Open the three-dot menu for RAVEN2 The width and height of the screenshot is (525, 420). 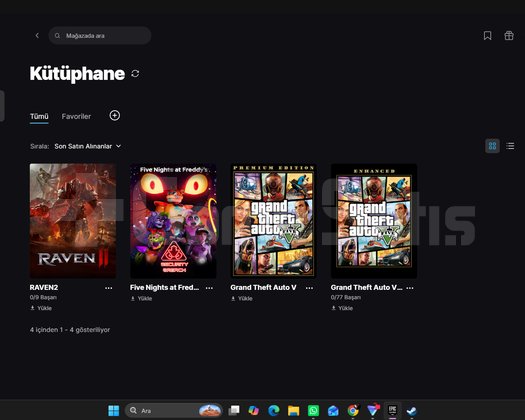click(x=108, y=288)
